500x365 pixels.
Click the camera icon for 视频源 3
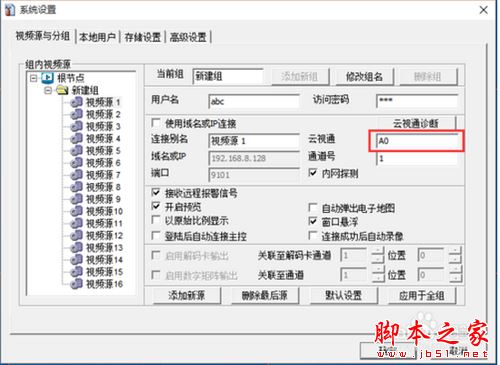click(76, 126)
